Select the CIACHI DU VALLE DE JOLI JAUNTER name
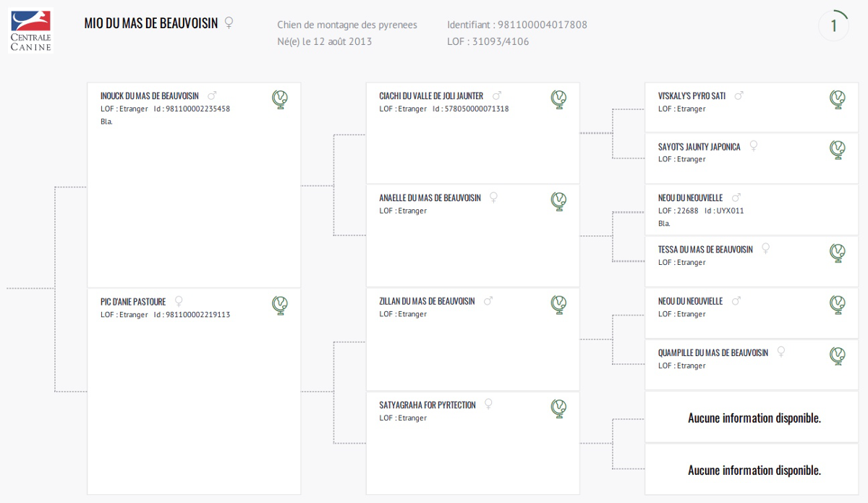Image resolution: width=868 pixels, height=503 pixels. tap(431, 96)
